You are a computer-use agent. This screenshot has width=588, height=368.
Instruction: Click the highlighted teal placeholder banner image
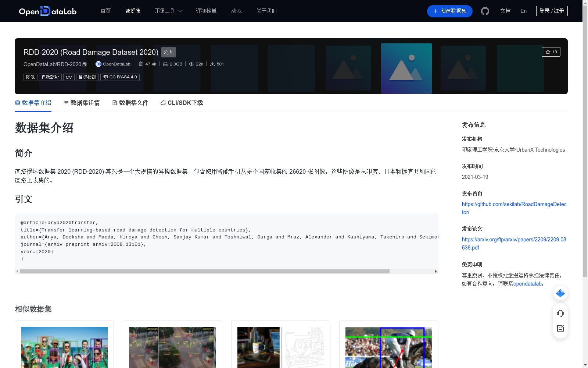[406, 68]
